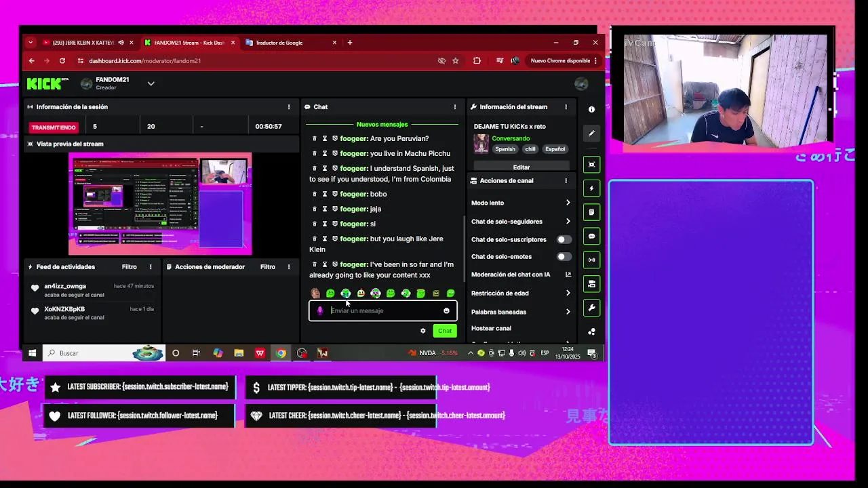868x488 pixels.
Task: Open the lightning bolt sidebar icon
Action: tap(591, 188)
